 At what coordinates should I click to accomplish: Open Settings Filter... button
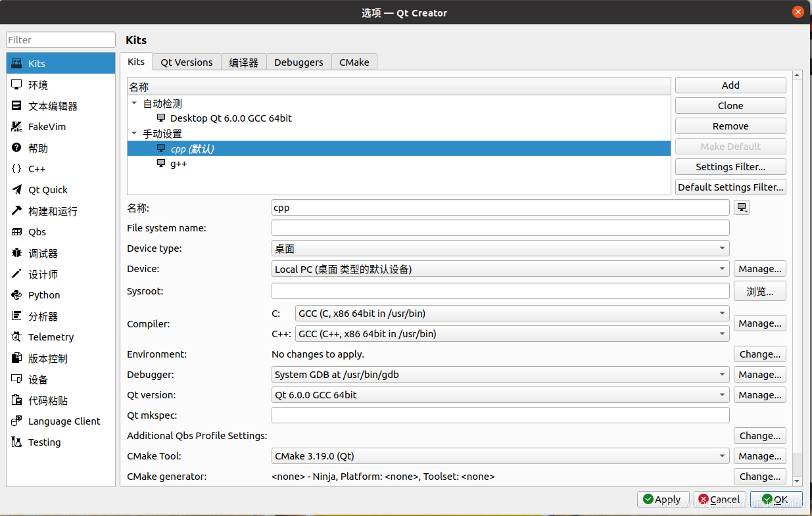pos(730,167)
